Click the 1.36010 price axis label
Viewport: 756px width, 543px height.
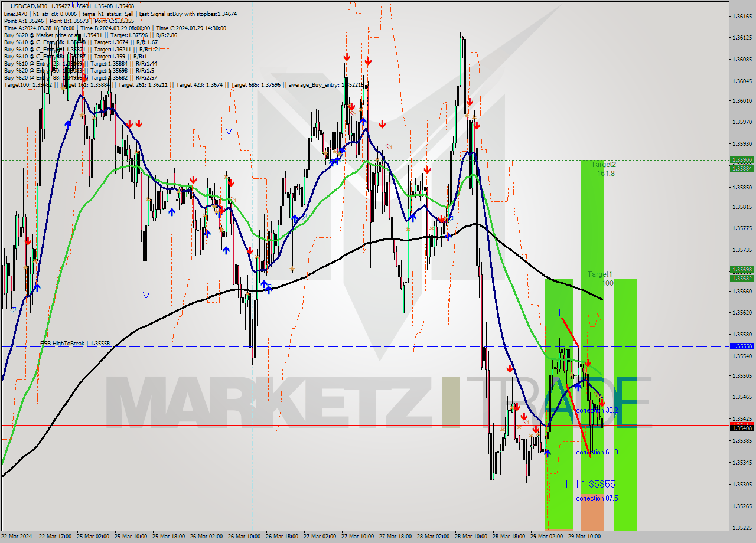(742, 101)
